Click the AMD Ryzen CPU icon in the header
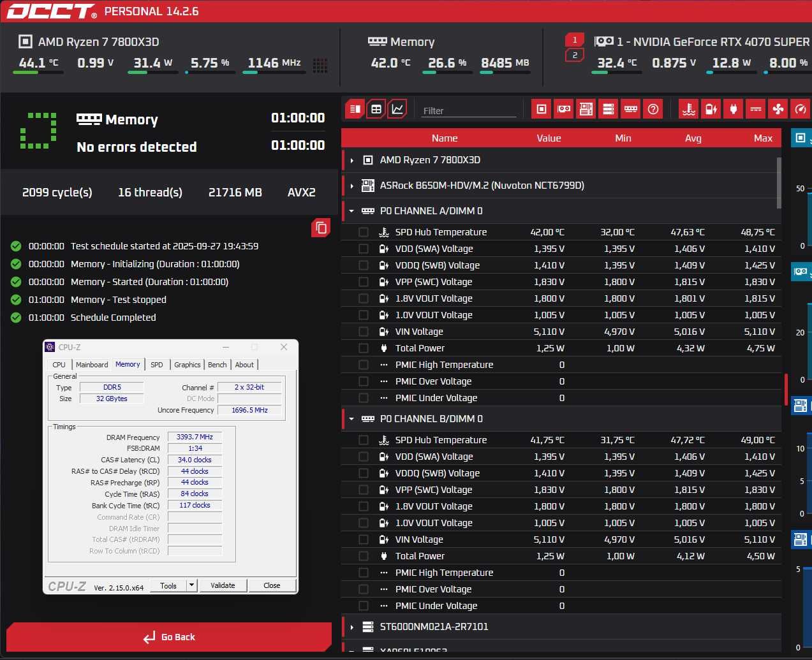The height and width of the screenshot is (660, 812). coord(25,41)
